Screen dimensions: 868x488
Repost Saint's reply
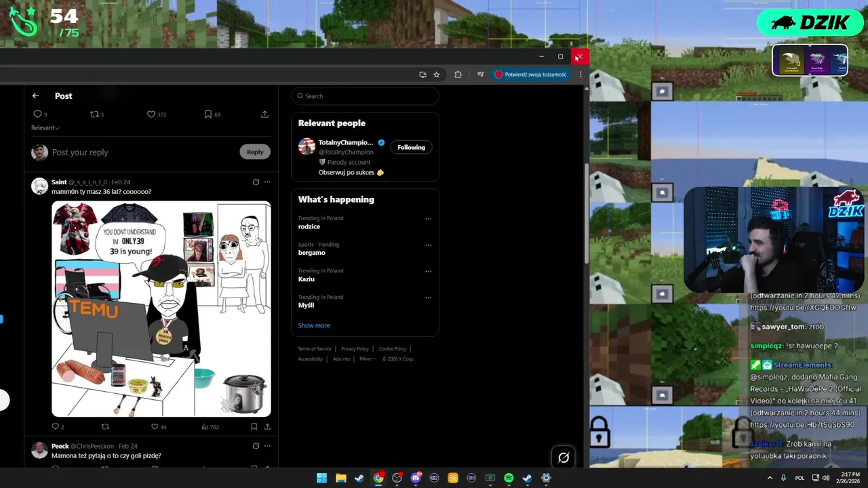[x=105, y=427]
